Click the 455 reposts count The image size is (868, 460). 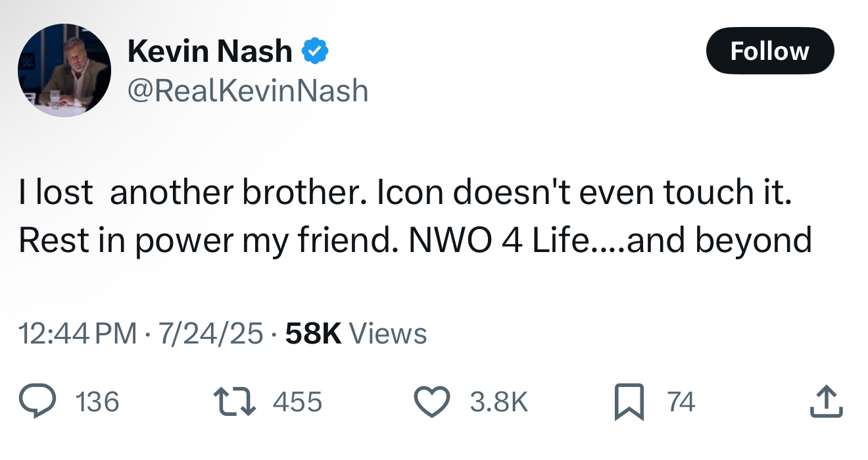[297, 402]
